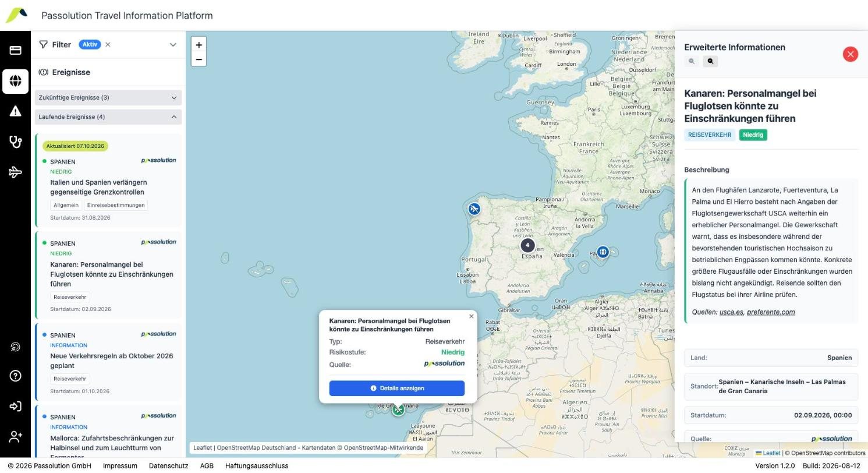868x473 pixels.
Task: Click the Allgemein tag
Action: [x=66, y=205]
